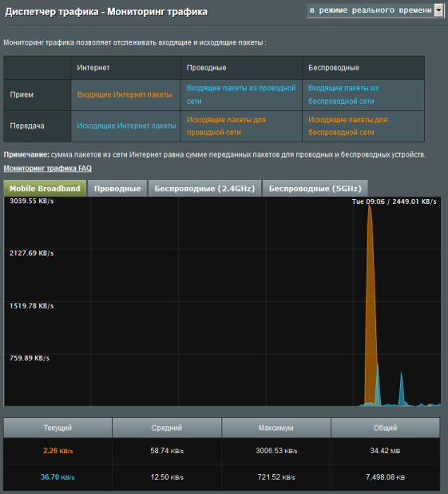Viewport: 448px width, 494px height.
Task: Click 'Исходящие пакеты для беспроводной сети'
Action: click(348, 126)
